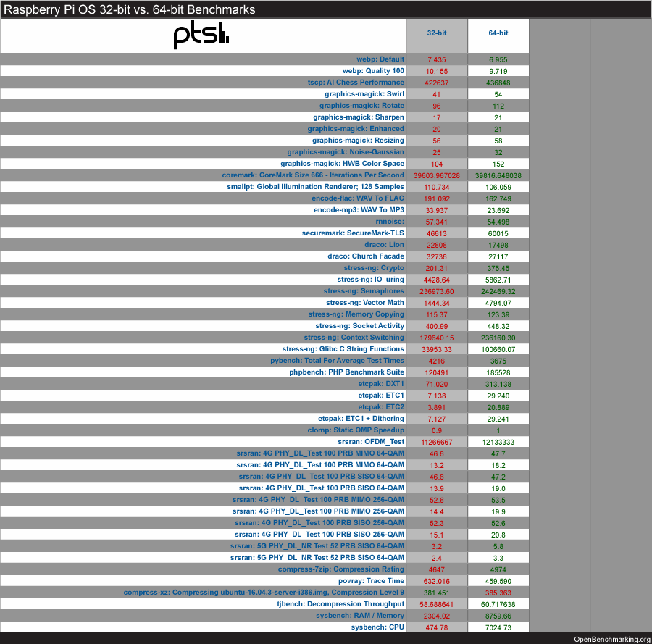Select the 'povray: Trace Time' label
Screen dimensions: 652x644
371,581
